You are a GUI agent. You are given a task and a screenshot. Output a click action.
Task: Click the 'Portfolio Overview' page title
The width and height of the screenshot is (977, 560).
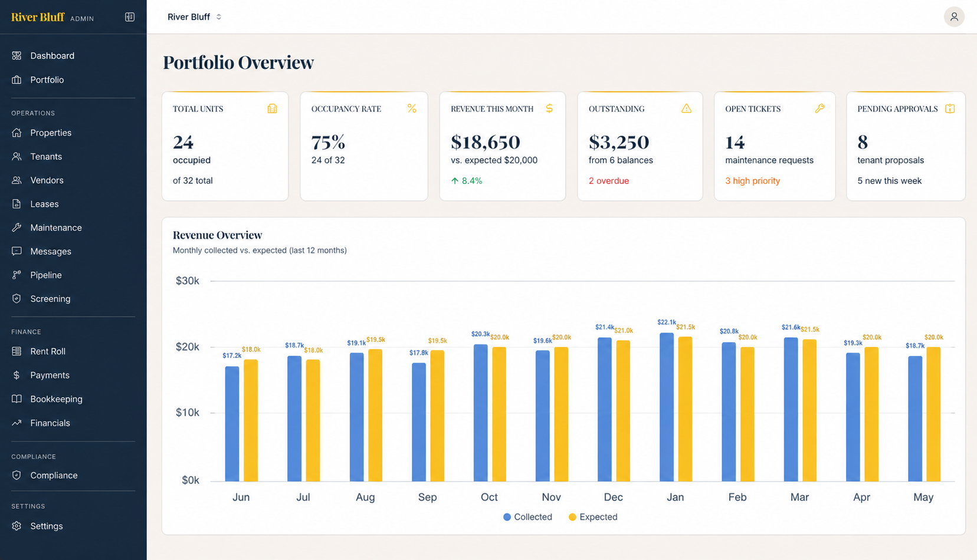coord(238,62)
